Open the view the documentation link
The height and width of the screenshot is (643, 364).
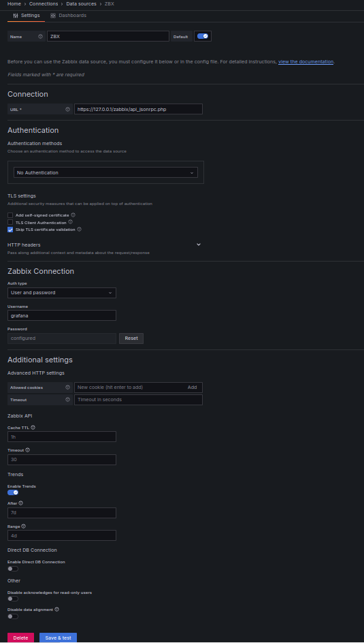(306, 62)
